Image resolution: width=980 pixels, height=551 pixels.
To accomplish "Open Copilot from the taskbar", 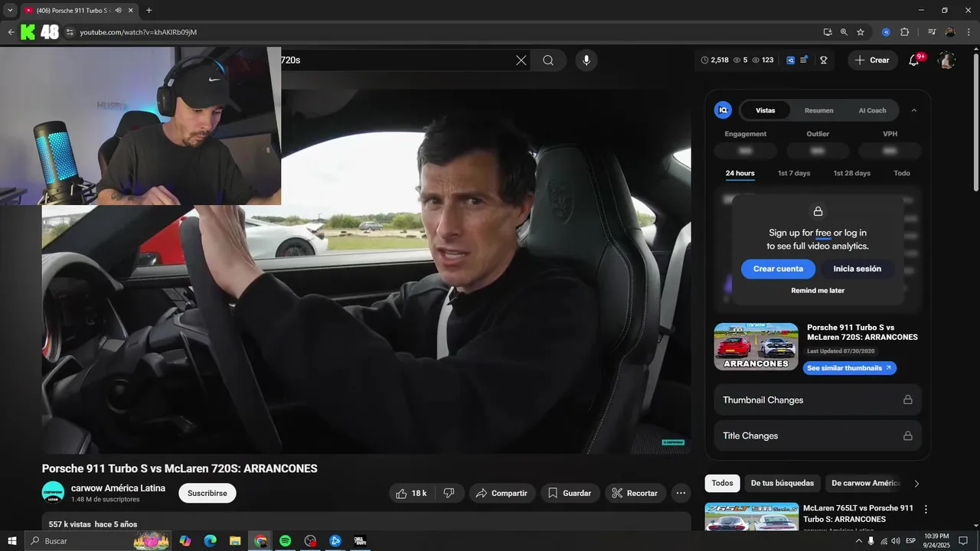I will [x=185, y=541].
